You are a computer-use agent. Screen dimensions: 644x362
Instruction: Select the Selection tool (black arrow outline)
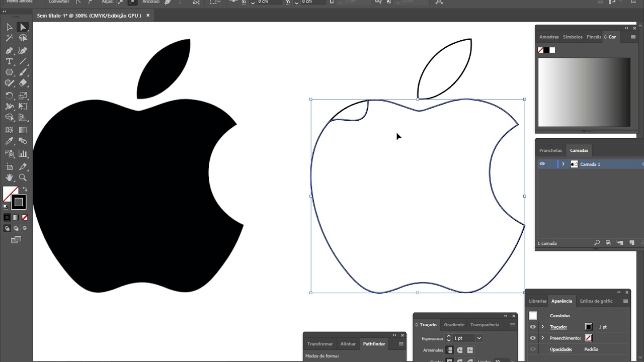[9, 27]
